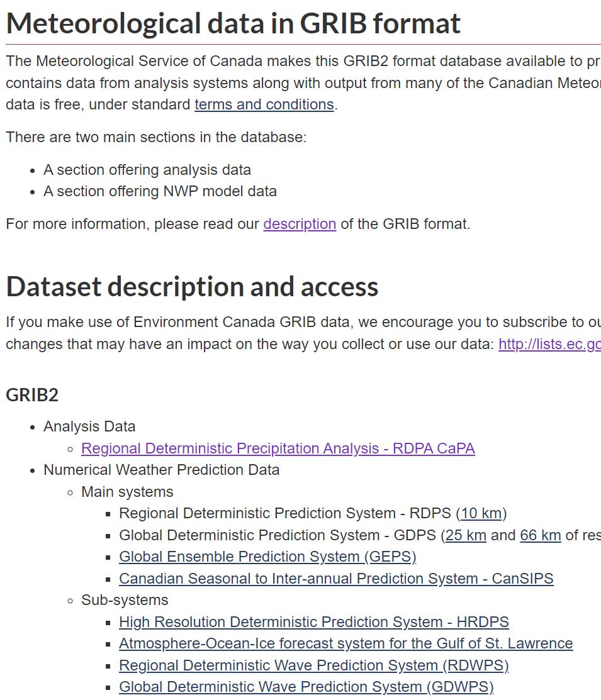Click Numerical Weather Prediction Data list item

161,470
